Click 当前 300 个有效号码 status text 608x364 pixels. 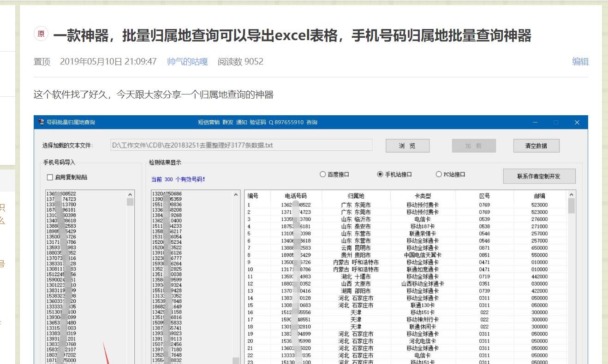coord(178,179)
